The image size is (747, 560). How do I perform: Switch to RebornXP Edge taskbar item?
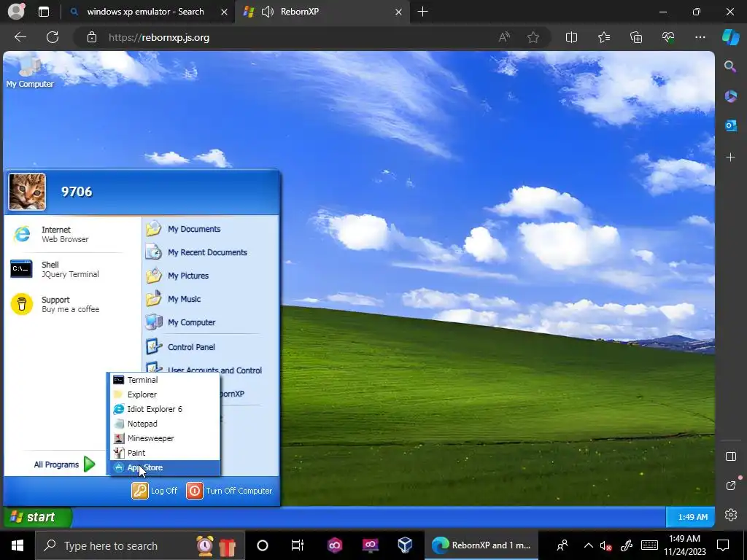pyautogui.click(x=481, y=545)
